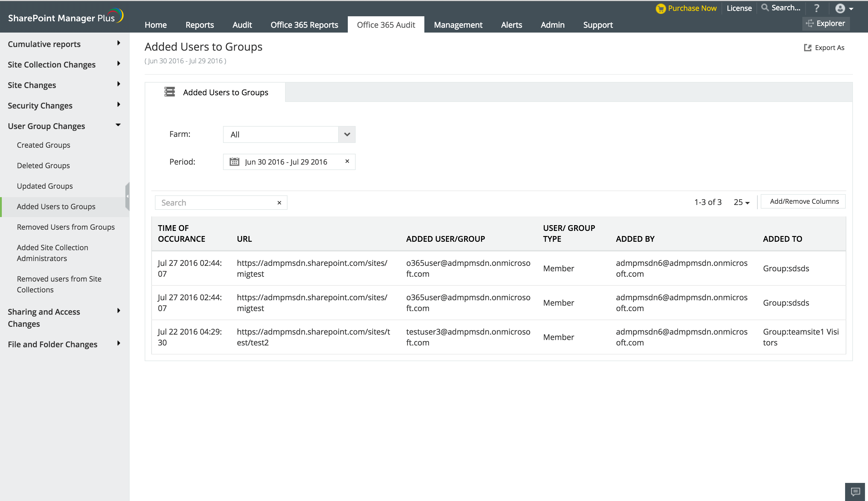Viewport: 868px width, 501px height.
Task: Click the Export As icon
Action: [807, 48]
